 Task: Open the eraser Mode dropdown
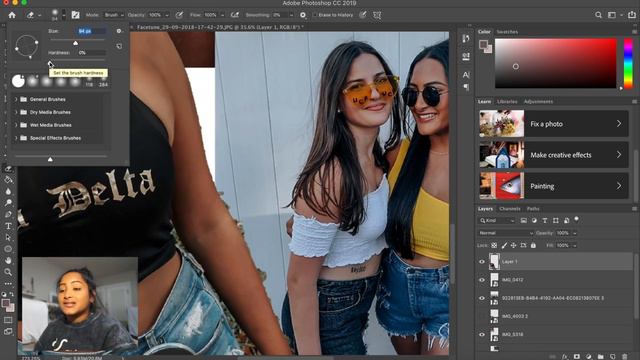tap(114, 15)
